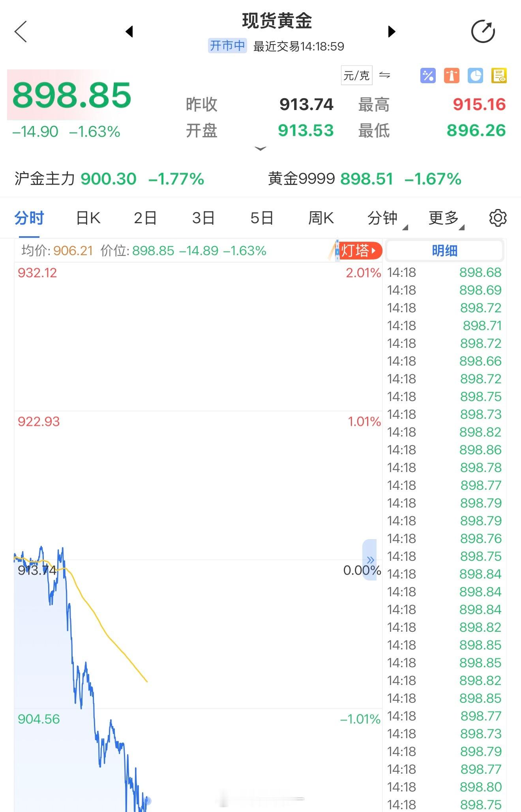Tap the 现货黄金 title
Screen dimensions: 521x812
[x=277, y=21]
